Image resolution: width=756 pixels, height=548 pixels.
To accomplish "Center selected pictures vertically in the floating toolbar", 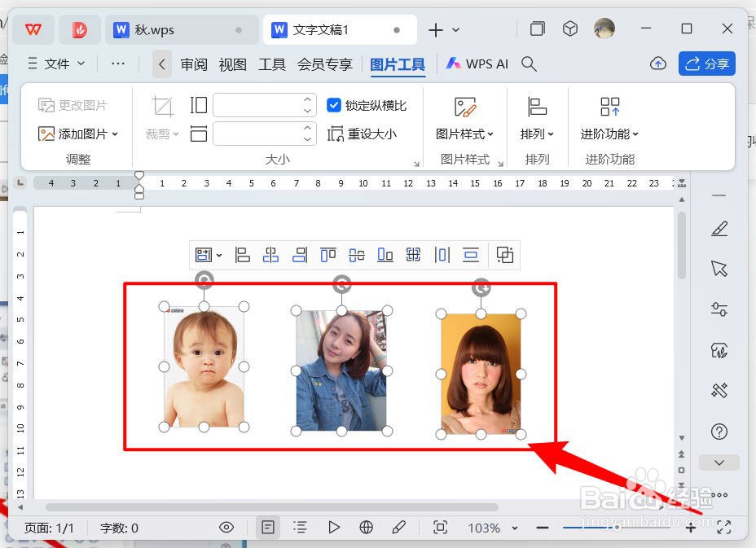I will (356, 255).
